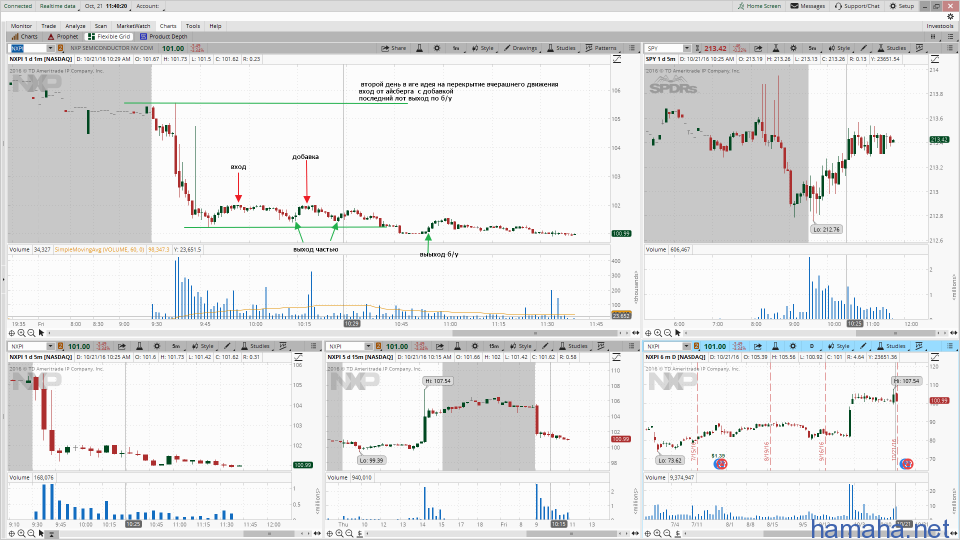Select the Charts sub-tab with bar icon
Viewport: 960px width, 540px height.
24,37
